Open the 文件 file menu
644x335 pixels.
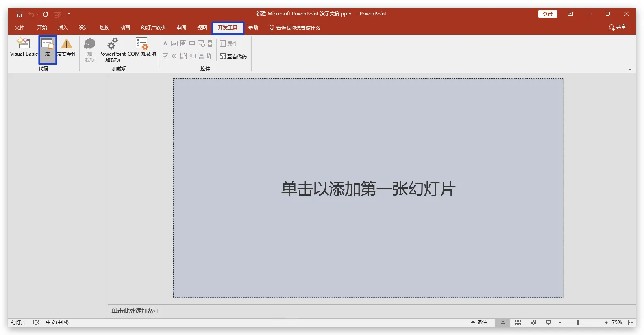pyautogui.click(x=20, y=28)
